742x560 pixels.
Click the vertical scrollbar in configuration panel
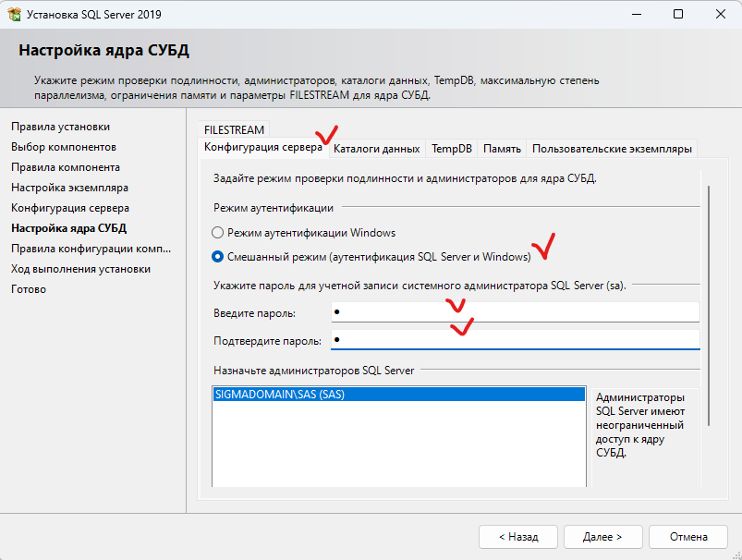click(x=709, y=306)
